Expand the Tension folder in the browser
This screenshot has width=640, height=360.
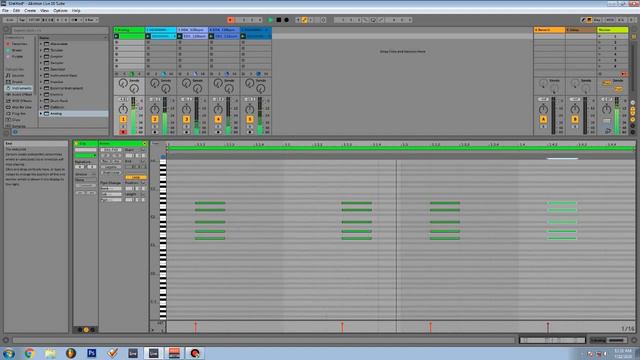click(x=41, y=50)
